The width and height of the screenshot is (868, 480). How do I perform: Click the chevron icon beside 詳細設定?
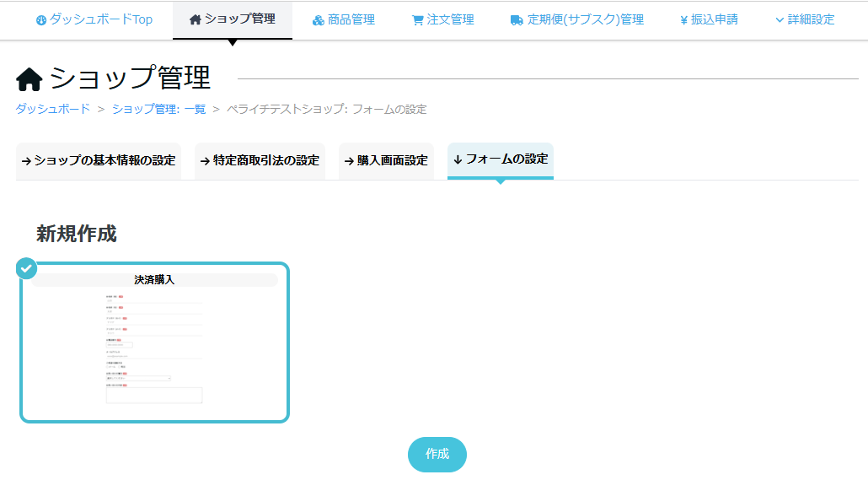pos(780,20)
